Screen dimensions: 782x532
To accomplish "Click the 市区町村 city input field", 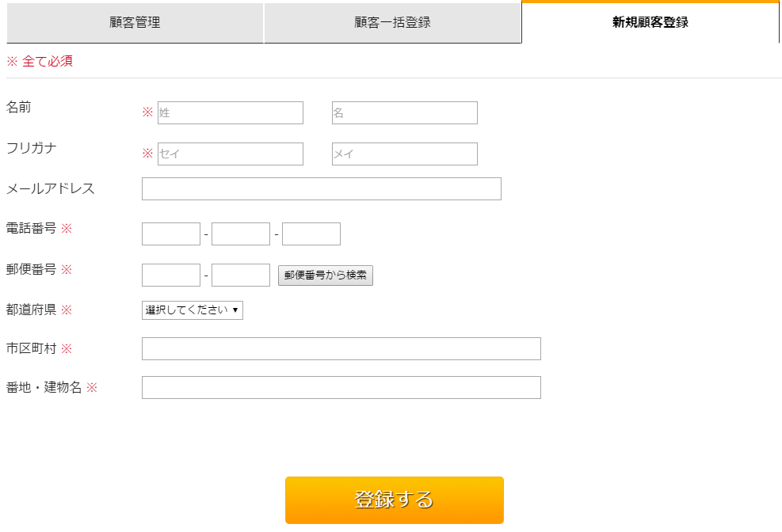I will click(x=341, y=348).
